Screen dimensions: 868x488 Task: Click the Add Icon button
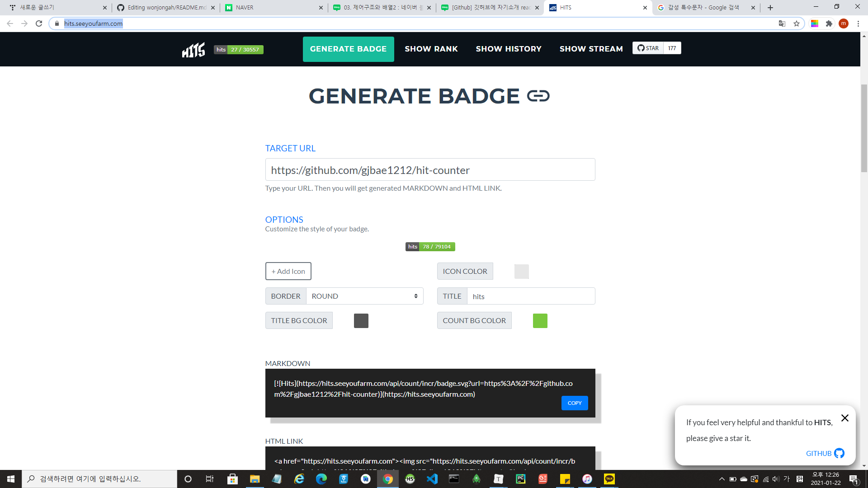click(288, 271)
